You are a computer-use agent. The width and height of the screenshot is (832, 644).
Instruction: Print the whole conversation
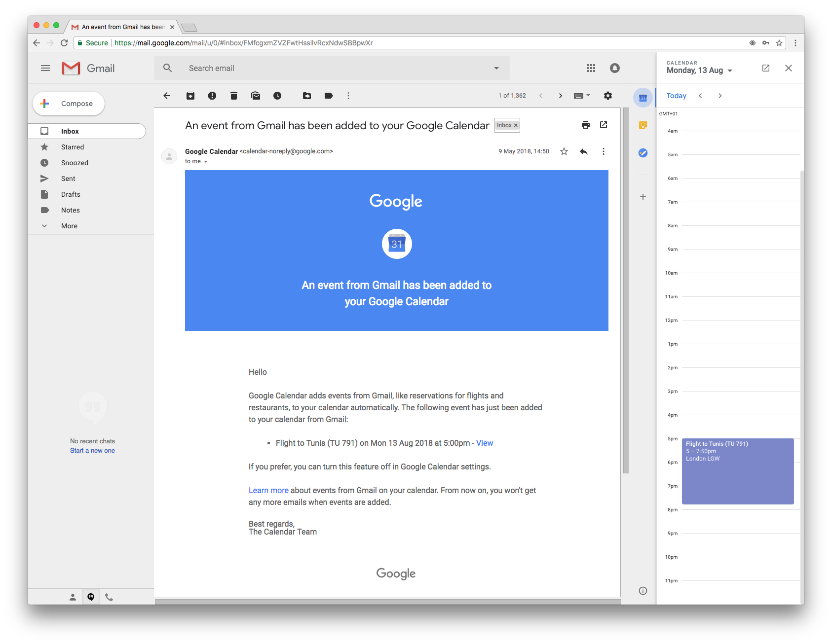(x=586, y=125)
